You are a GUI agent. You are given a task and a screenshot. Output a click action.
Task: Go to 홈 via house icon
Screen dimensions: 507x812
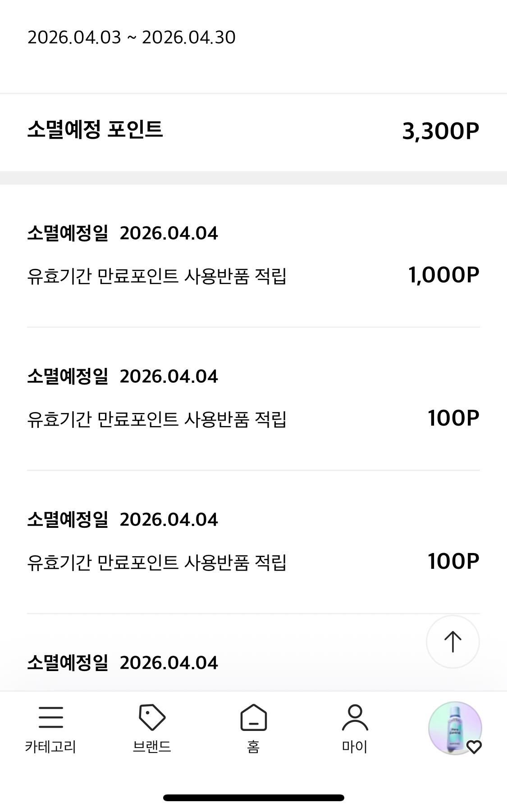coord(253,717)
